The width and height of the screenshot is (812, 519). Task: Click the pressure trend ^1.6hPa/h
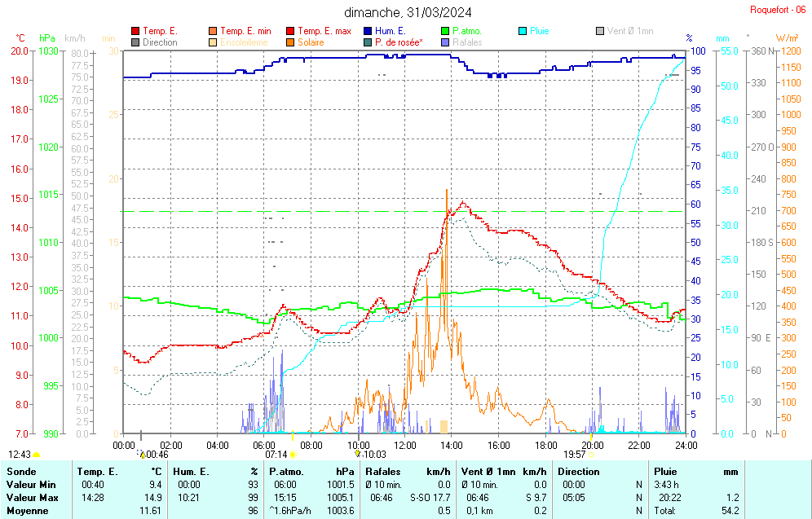tap(290, 511)
